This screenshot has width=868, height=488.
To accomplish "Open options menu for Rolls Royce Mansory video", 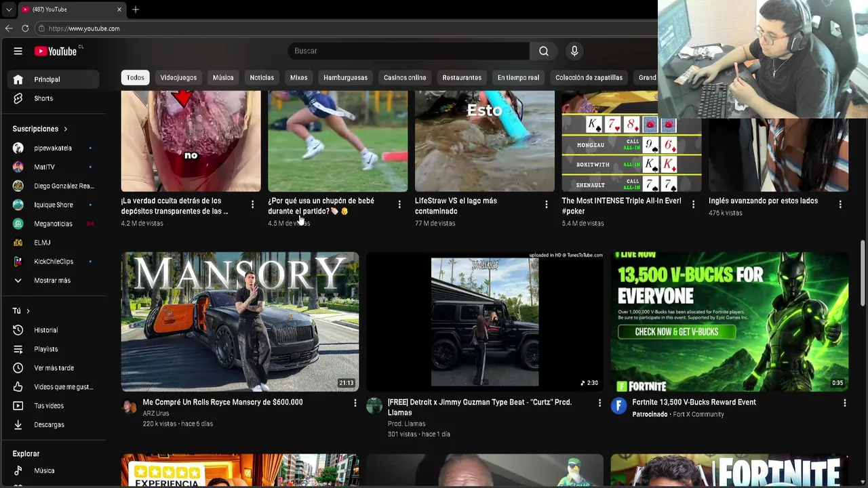I will (355, 403).
